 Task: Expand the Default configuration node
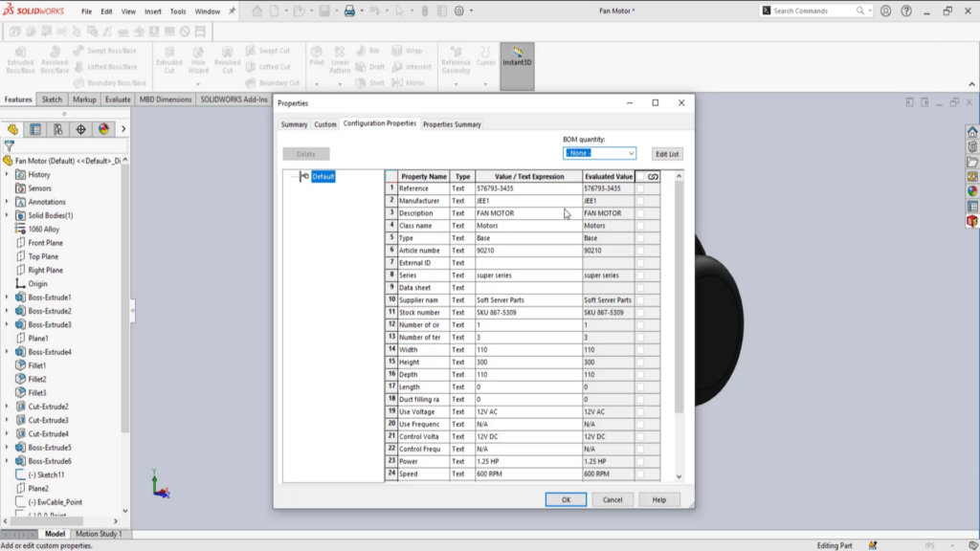(x=295, y=176)
